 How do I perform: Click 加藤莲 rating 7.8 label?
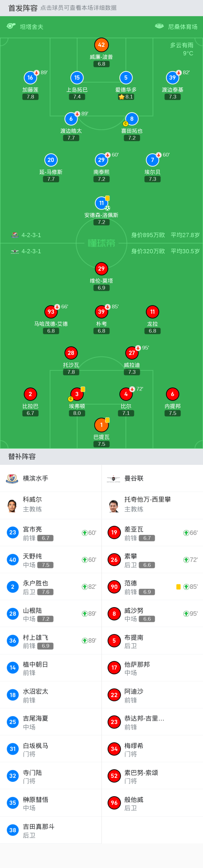pyautogui.click(x=30, y=97)
